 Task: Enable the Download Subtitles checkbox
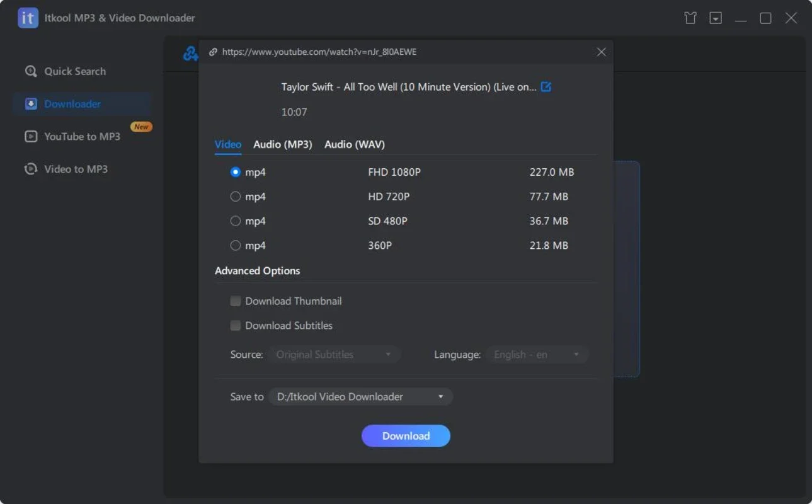(x=236, y=326)
